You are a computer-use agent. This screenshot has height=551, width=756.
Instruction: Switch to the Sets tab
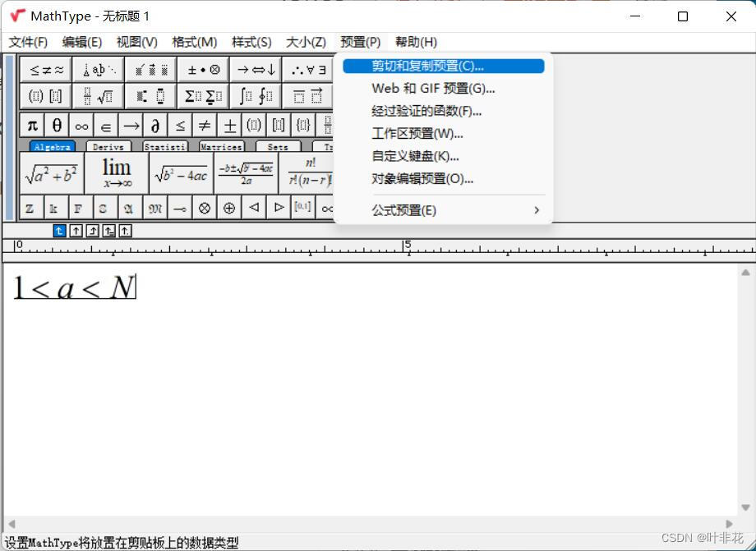278,146
